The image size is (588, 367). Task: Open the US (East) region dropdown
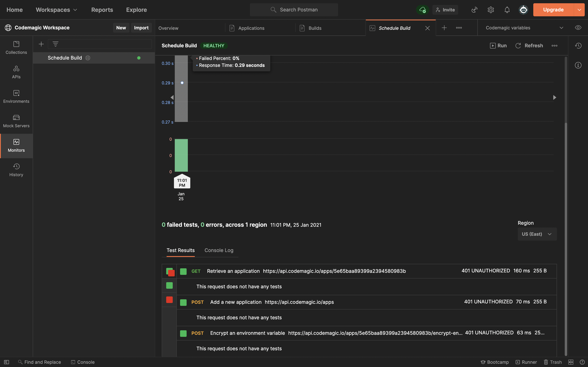[537, 234]
